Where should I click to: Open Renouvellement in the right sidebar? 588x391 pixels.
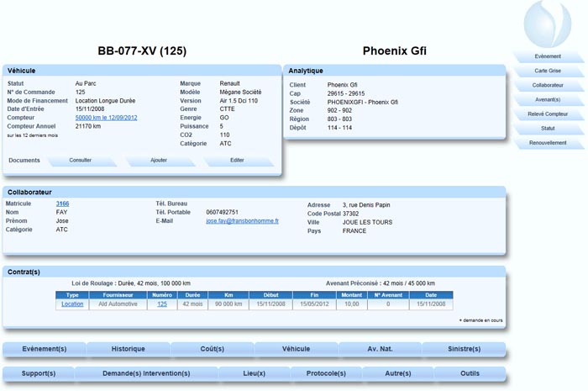[x=547, y=142]
